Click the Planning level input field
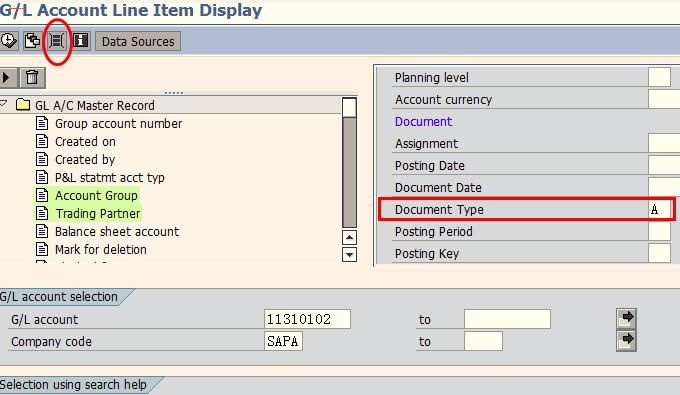Viewport: 680px width, 395px height. tap(659, 77)
